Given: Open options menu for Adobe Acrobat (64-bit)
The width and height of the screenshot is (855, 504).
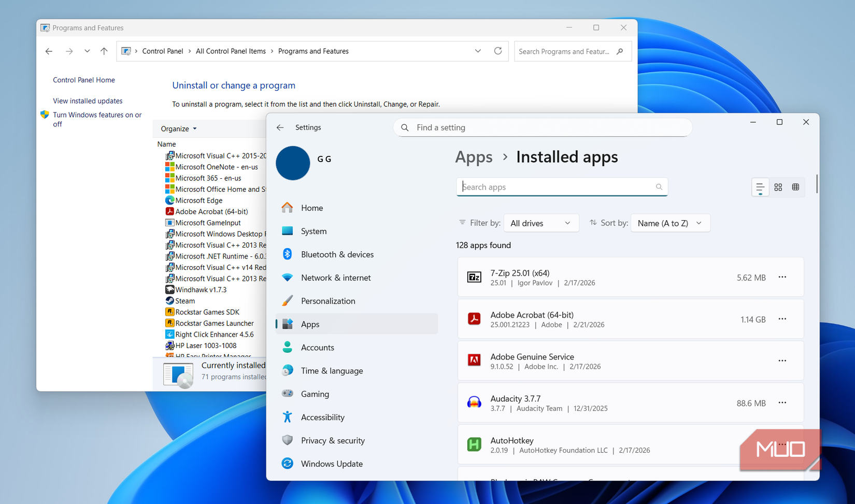Looking at the screenshot, I should [782, 319].
